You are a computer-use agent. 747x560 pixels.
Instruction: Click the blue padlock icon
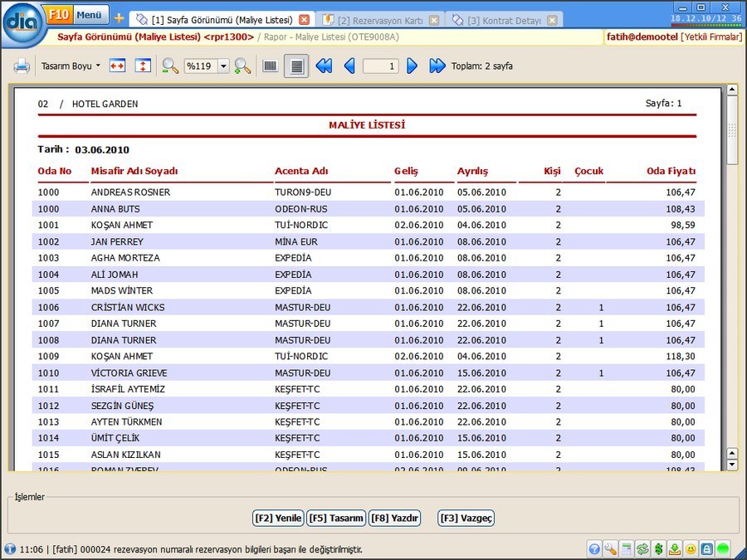point(707,549)
